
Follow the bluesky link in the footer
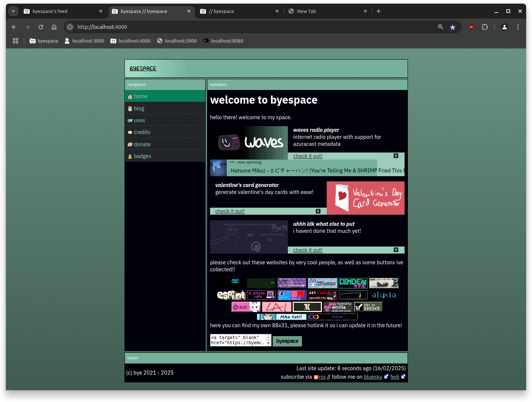pyautogui.click(x=373, y=377)
